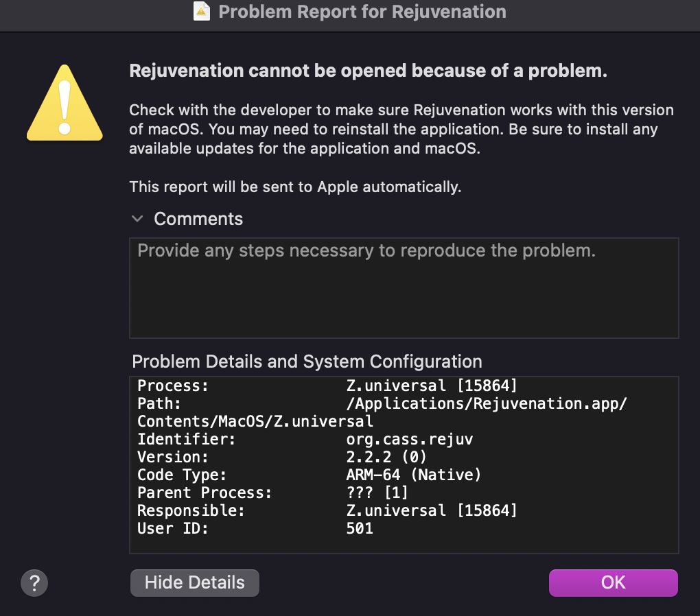Click the 'Rejuvenation cannot be opened' headline

[x=369, y=71]
